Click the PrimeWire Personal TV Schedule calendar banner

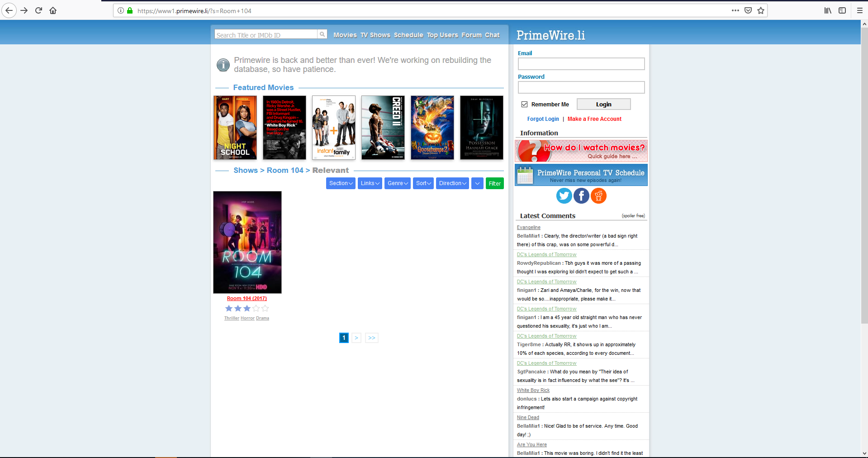(x=581, y=175)
